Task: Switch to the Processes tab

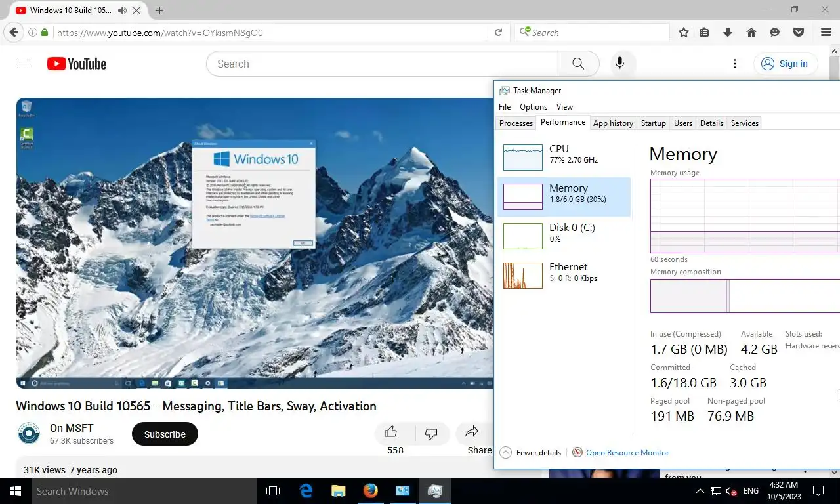Action: [516, 123]
